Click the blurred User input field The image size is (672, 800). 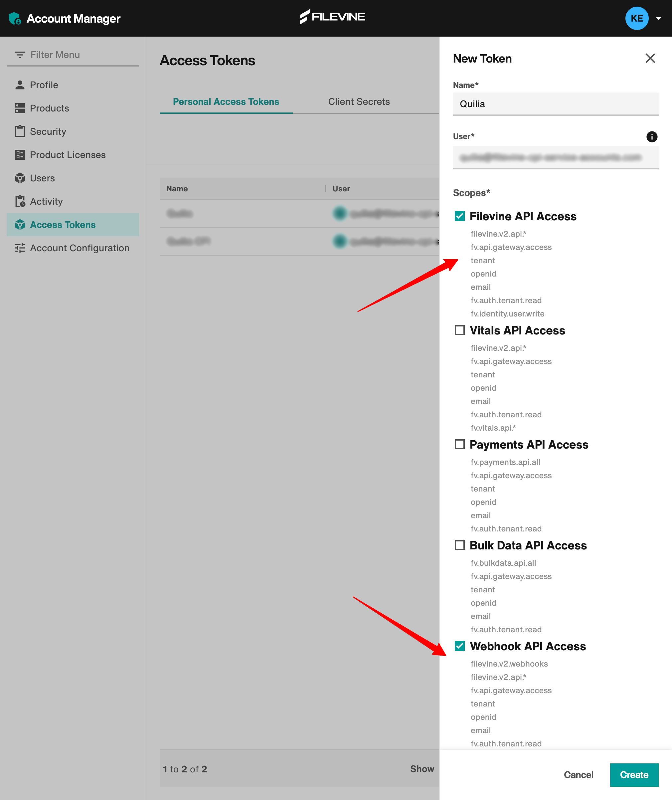coord(556,157)
